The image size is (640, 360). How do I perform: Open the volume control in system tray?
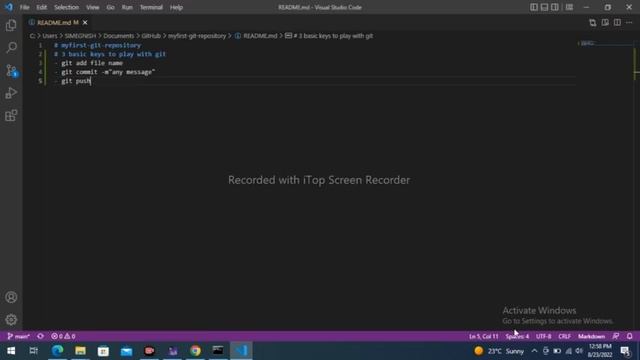579,351
